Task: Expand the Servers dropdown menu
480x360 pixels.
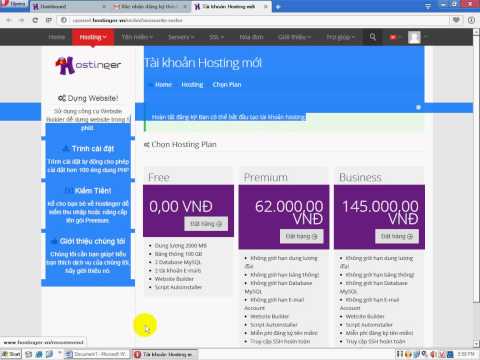Action: click(181, 37)
